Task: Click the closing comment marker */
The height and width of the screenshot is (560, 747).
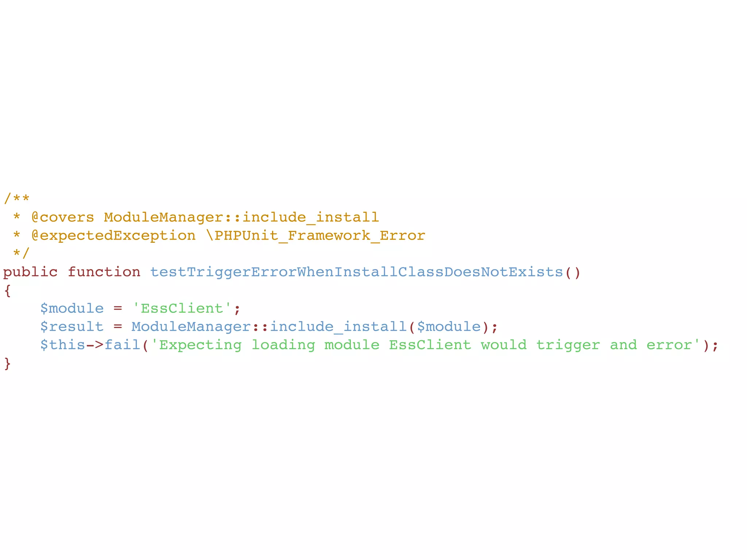Action: click(21, 253)
